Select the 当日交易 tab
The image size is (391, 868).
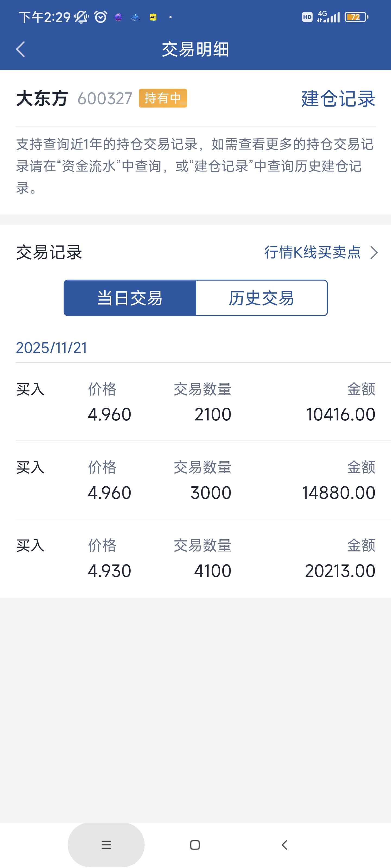(130, 298)
